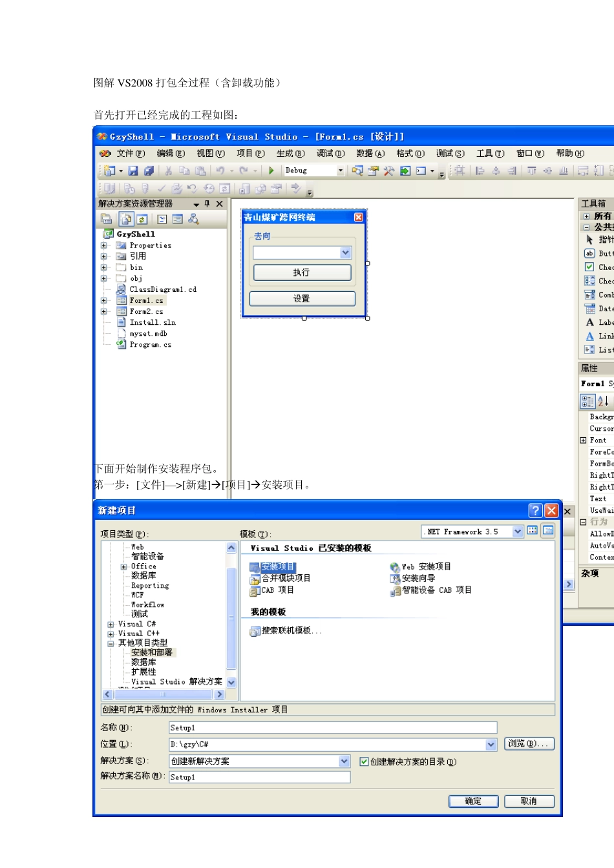The height and width of the screenshot is (868, 614).
Task: Select the Web 安装项目 template
Action: click(x=421, y=566)
